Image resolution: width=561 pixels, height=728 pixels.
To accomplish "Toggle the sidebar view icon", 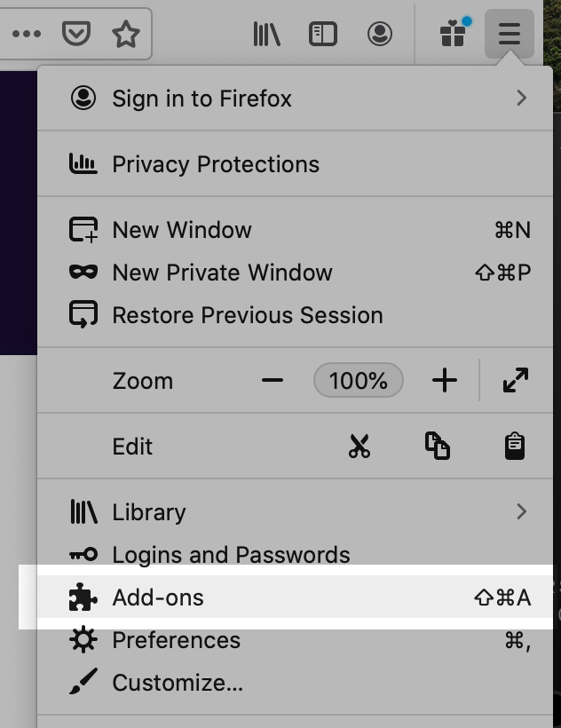I will pos(323,35).
